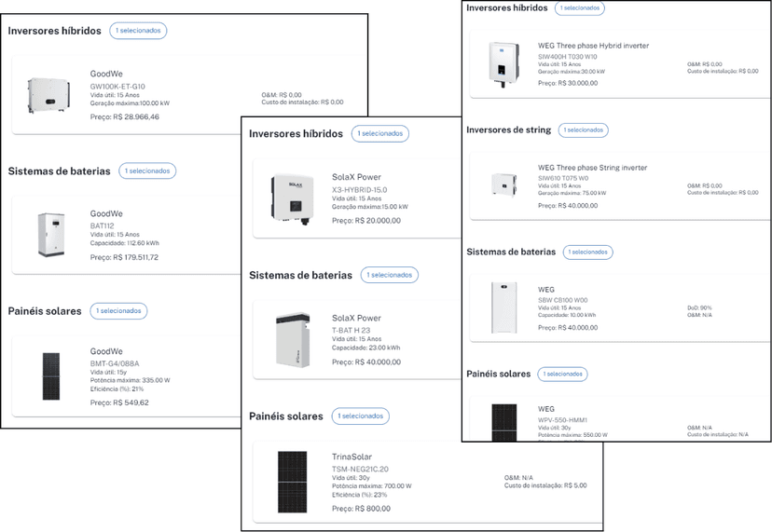The height and width of the screenshot is (532, 772).
Task: Click '1 selecionados' badge above WEG SBW battery
Action: (x=587, y=252)
